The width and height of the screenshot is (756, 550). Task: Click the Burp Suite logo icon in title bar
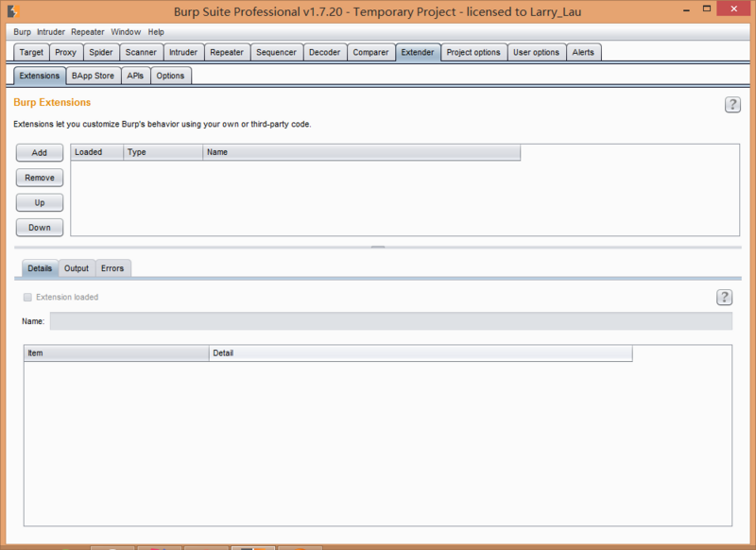click(13, 10)
